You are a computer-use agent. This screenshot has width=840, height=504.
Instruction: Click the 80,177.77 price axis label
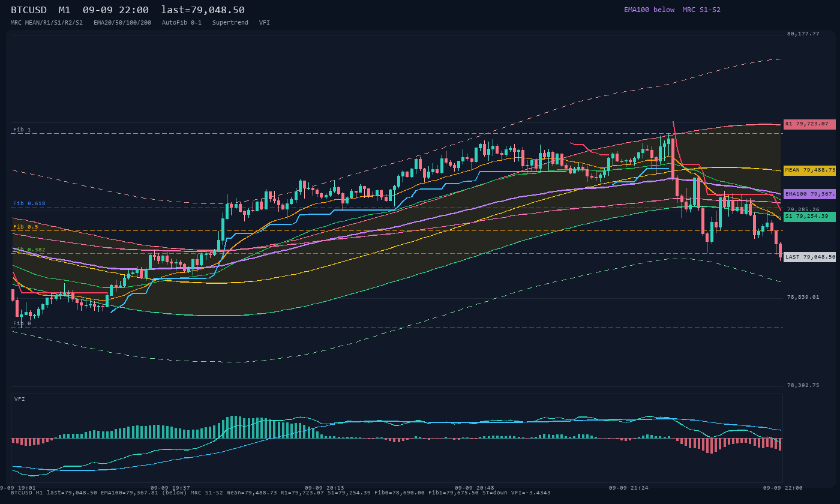pyautogui.click(x=803, y=34)
